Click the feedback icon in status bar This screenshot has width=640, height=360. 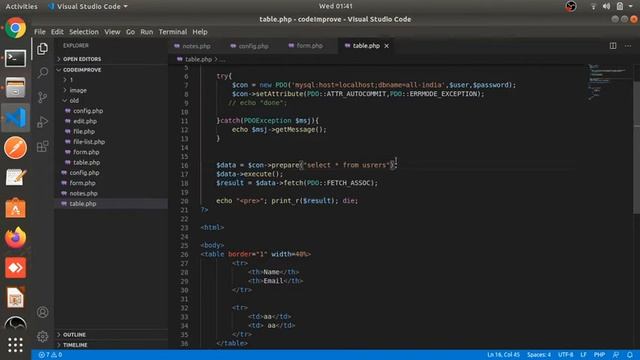coord(616,355)
